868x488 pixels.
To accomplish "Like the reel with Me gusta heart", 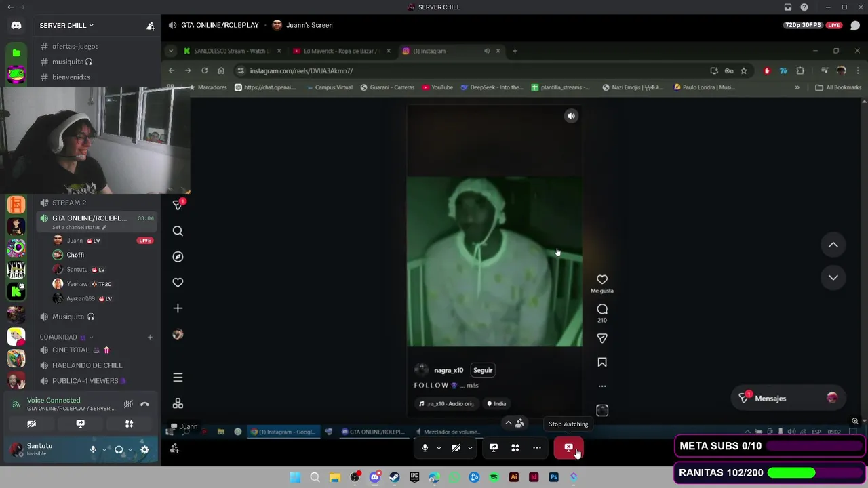I will click(x=602, y=279).
